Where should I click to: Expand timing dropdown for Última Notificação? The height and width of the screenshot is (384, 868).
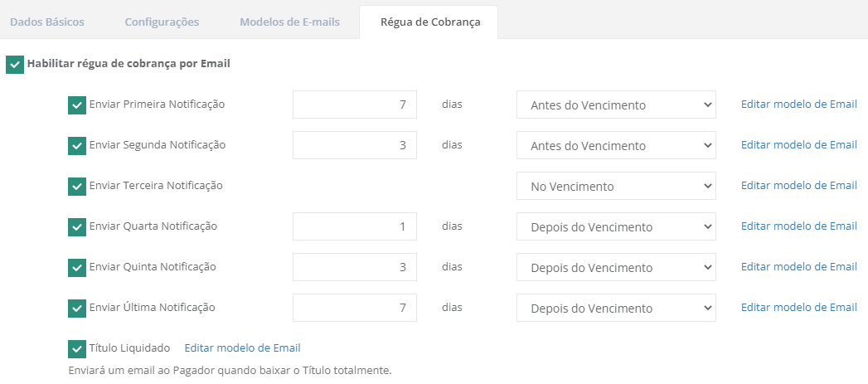(615, 309)
